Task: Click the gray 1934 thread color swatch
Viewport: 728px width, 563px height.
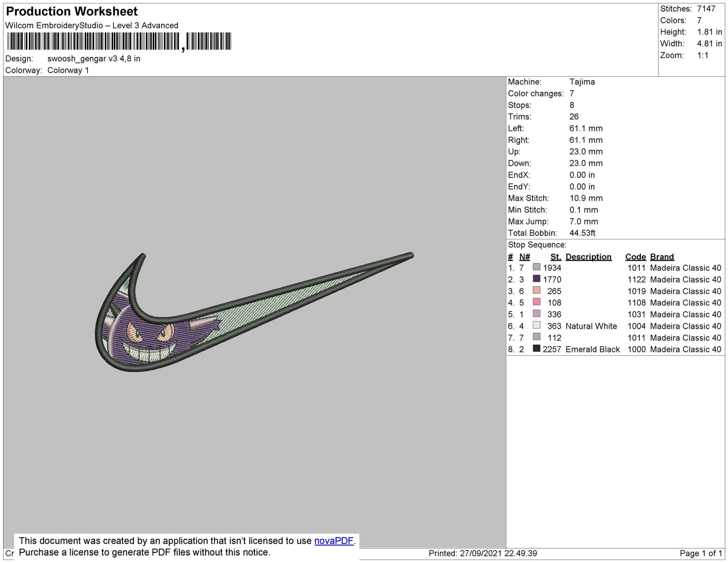Action: point(537,267)
